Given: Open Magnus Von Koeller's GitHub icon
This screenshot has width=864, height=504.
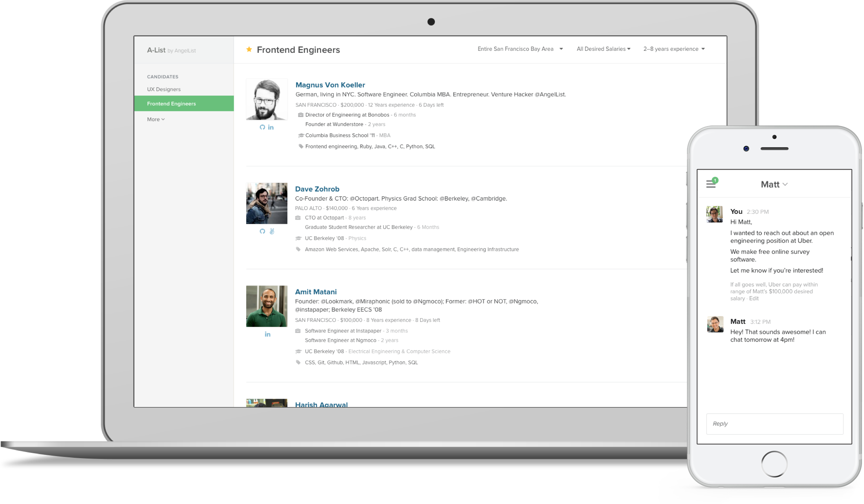Looking at the screenshot, I should pos(262,127).
